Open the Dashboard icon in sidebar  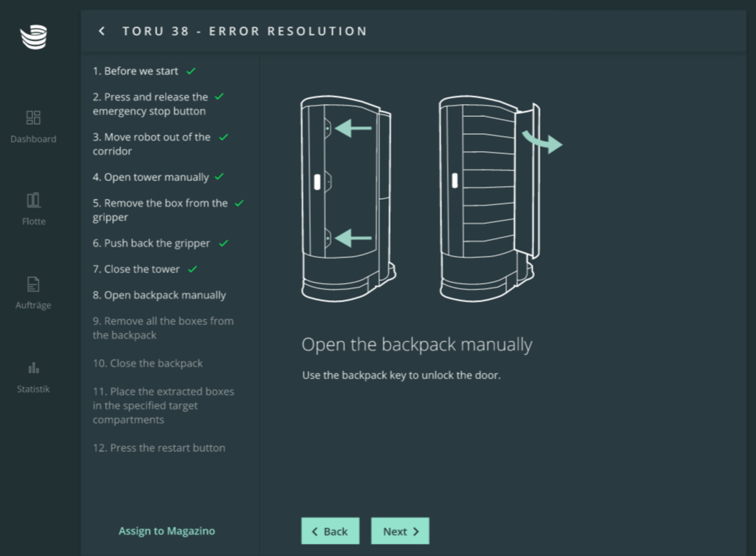(34, 118)
